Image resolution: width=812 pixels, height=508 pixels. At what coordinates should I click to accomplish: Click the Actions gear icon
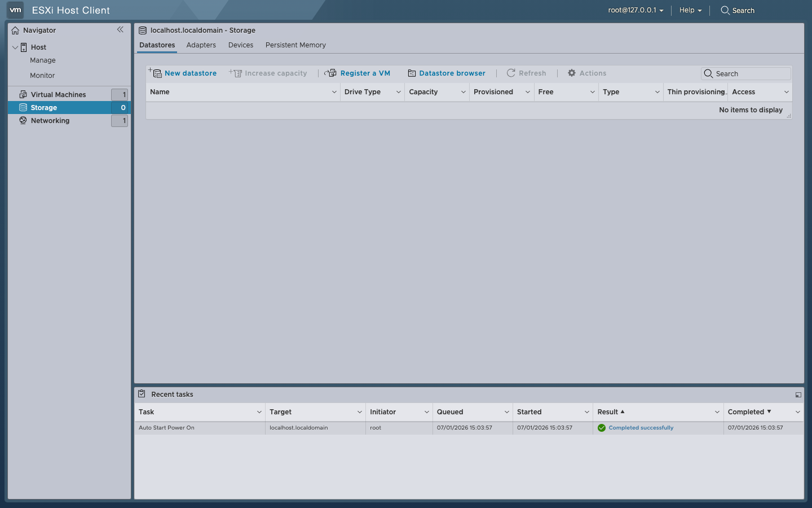pos(572,73)
